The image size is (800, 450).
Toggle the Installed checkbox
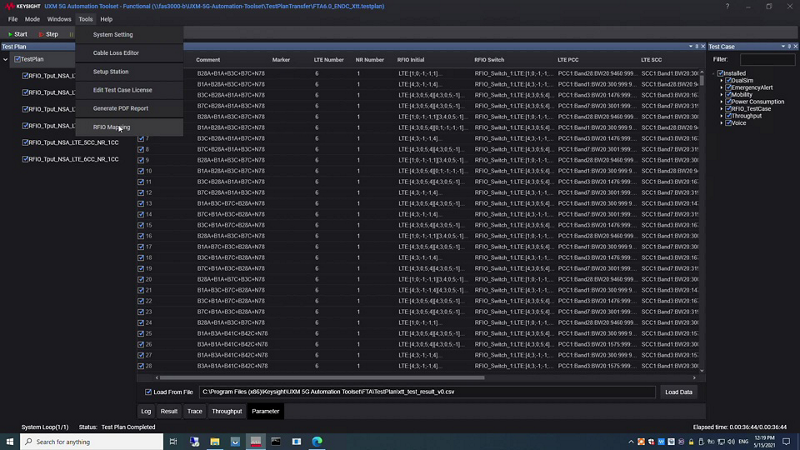click(720, 73)
